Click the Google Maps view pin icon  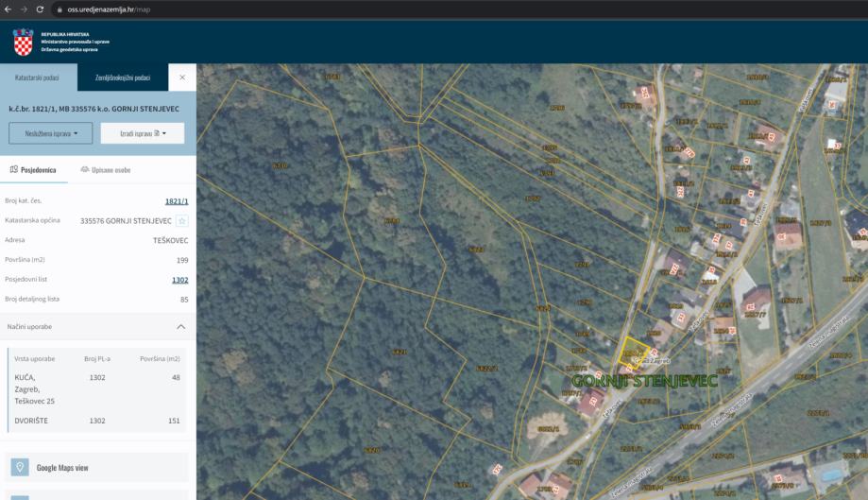[x=20, y=467]
